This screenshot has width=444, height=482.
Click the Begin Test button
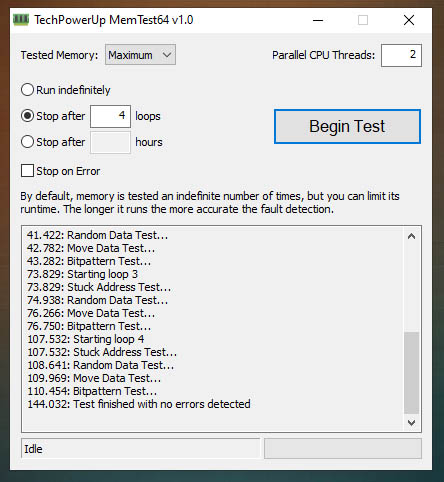347,127
